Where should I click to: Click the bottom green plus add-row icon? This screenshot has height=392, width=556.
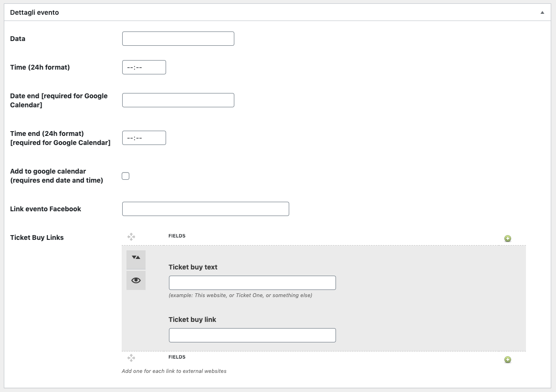point(508,360)
